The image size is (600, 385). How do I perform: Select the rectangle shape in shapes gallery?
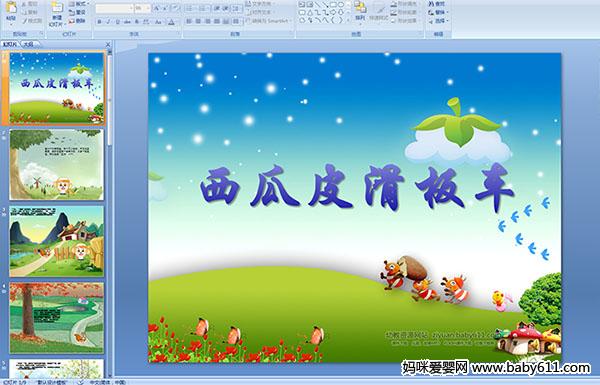coord(333,4)
